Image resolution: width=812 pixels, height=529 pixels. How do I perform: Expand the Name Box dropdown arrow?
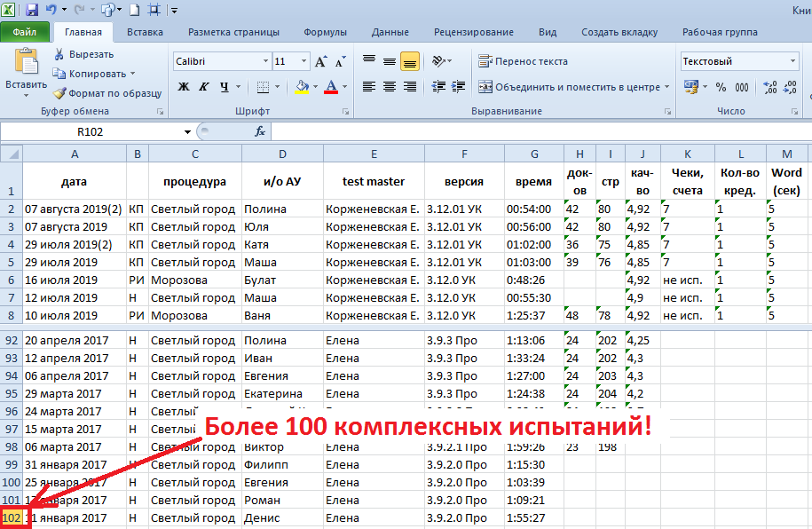pos(187,131)
